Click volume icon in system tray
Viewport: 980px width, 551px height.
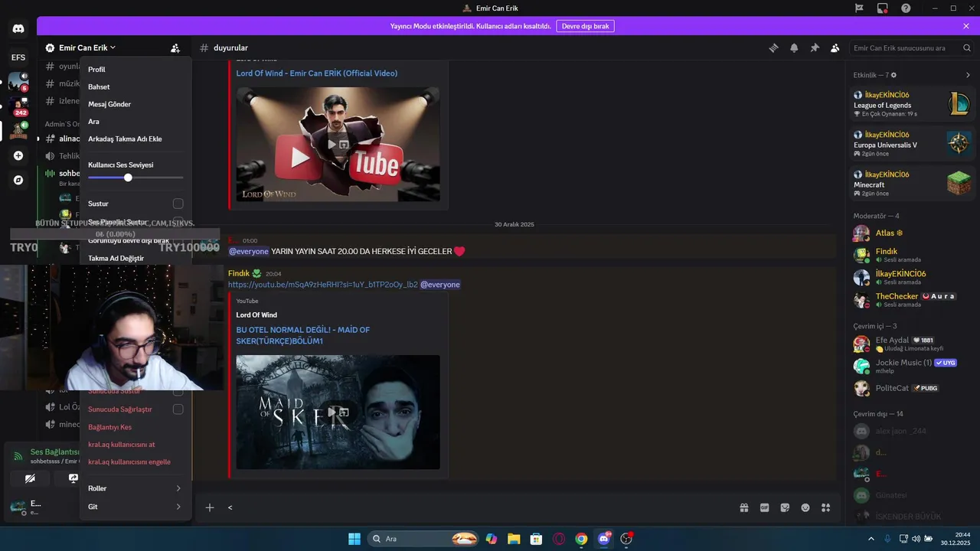coord(916,539)
